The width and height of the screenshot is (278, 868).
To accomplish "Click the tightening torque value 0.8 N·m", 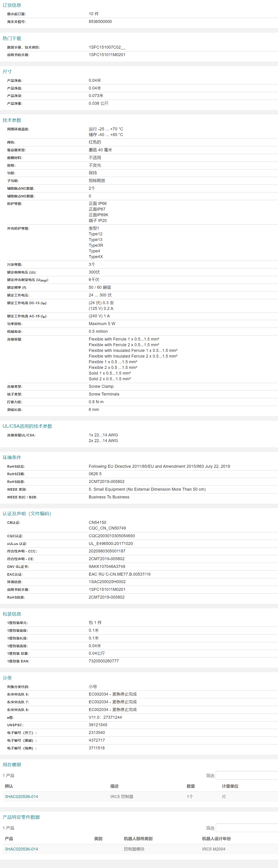I will (x=96, y=402).
